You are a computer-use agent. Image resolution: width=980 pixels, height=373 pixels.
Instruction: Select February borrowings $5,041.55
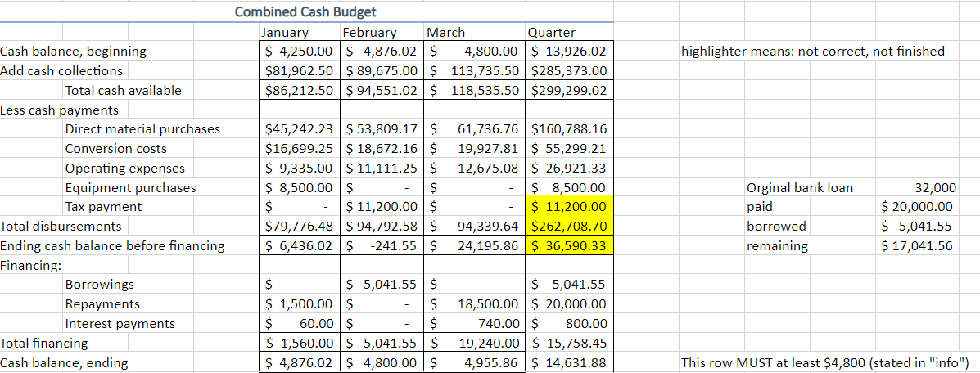[x=383, y=285]
